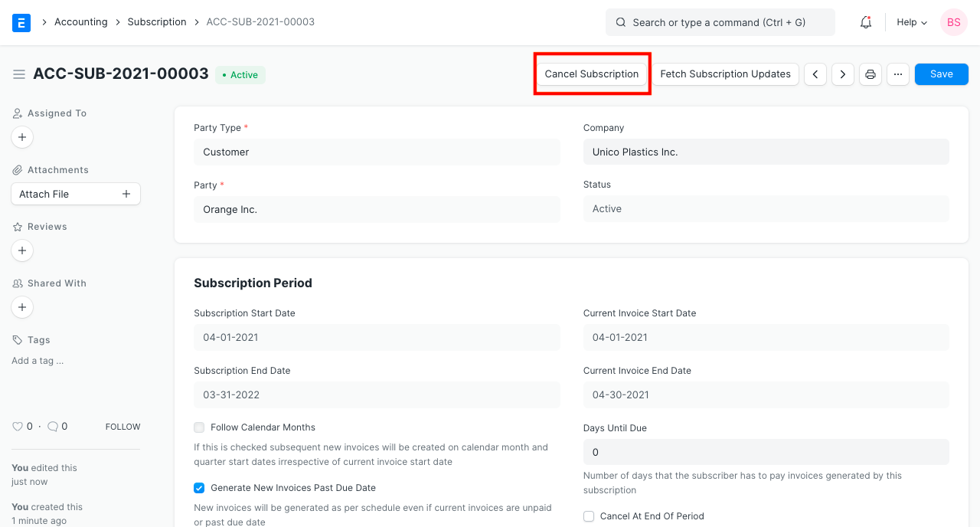Open the print view via printer icon

870,74
